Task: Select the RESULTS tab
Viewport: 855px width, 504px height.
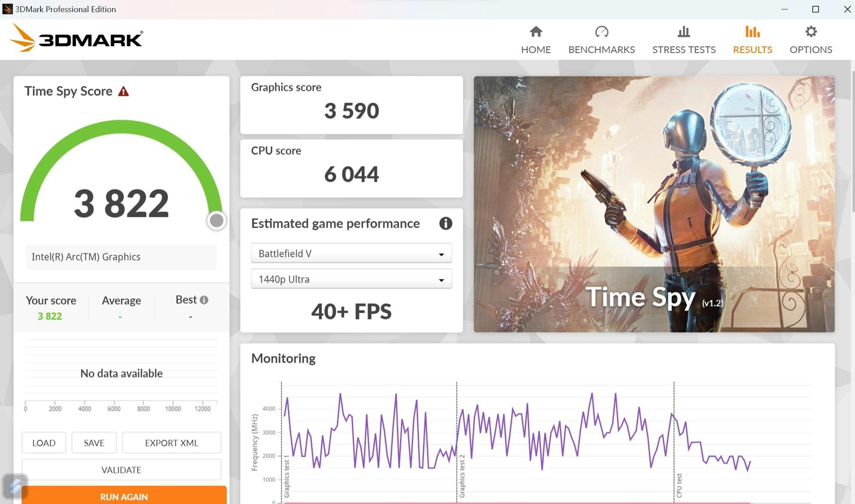Action: pyautogui.click(x=752, y=40)
